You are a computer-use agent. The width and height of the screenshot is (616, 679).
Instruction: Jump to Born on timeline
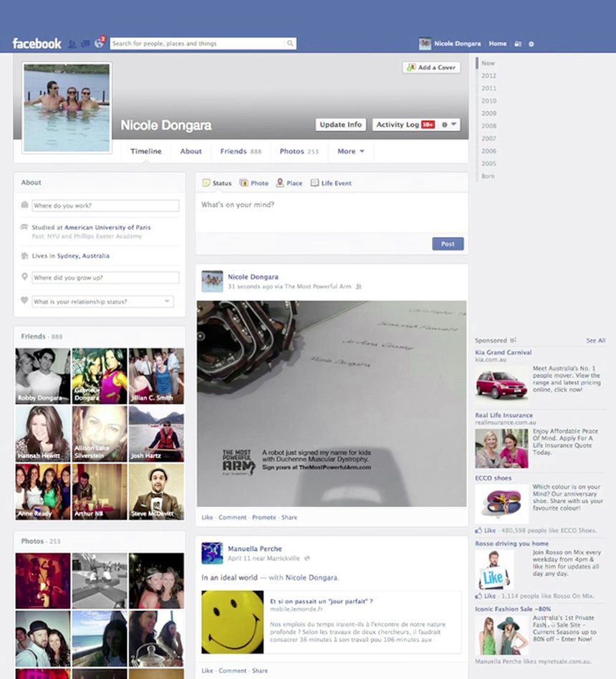[x=488, y=176]
